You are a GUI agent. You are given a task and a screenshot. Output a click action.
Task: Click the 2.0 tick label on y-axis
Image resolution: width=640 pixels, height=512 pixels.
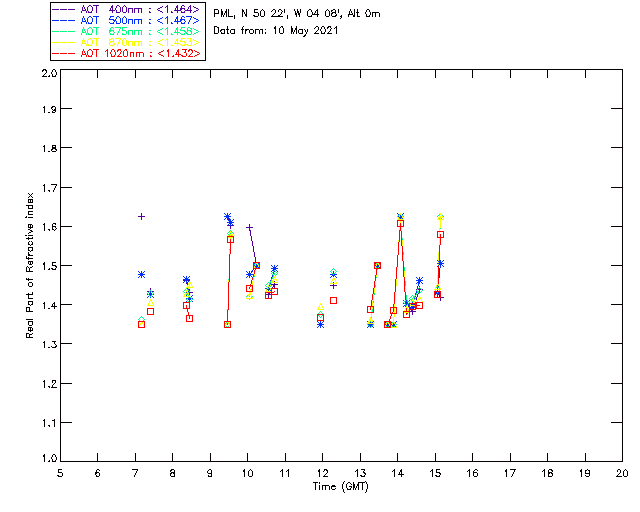click(48, 74)
